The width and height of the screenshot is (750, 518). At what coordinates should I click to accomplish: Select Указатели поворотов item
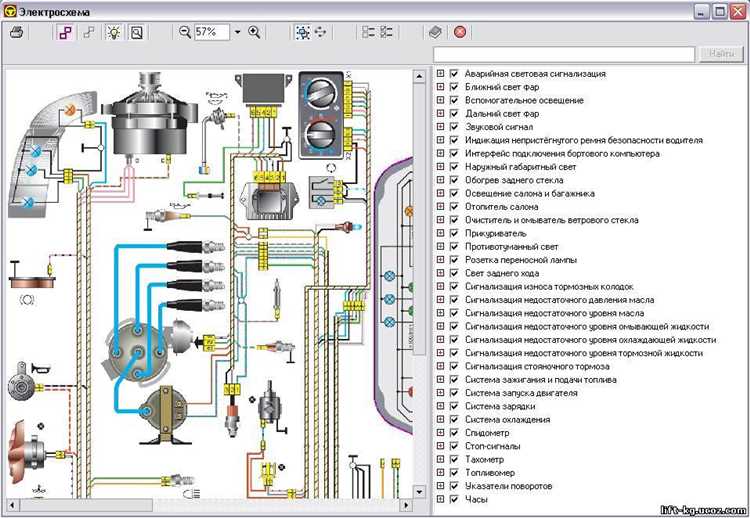[508, 486]
